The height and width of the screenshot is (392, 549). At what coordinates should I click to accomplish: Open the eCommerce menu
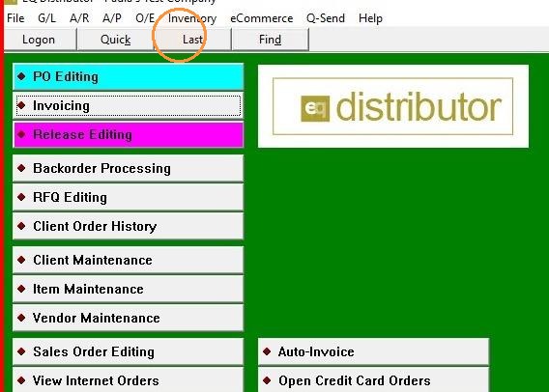pos(262,18)
